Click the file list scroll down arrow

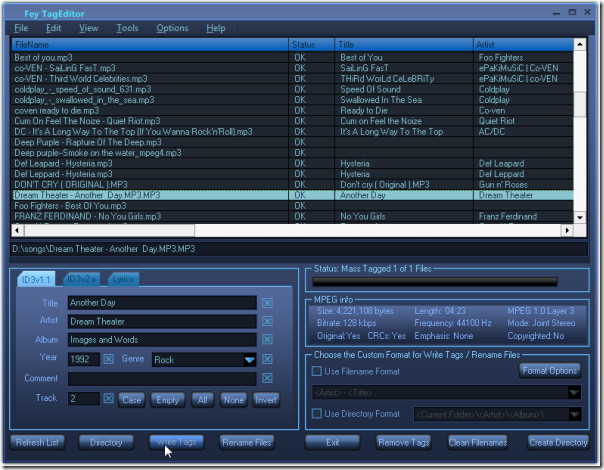580,218
